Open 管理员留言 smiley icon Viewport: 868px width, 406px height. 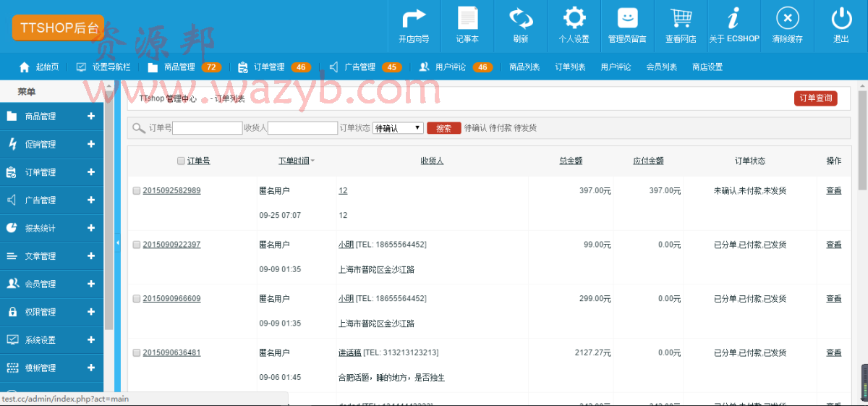[x=628, y=18]
